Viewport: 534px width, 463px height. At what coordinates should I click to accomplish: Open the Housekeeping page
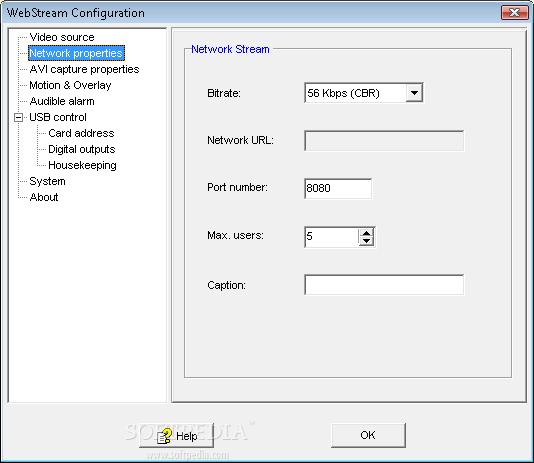tap(82, 165)
